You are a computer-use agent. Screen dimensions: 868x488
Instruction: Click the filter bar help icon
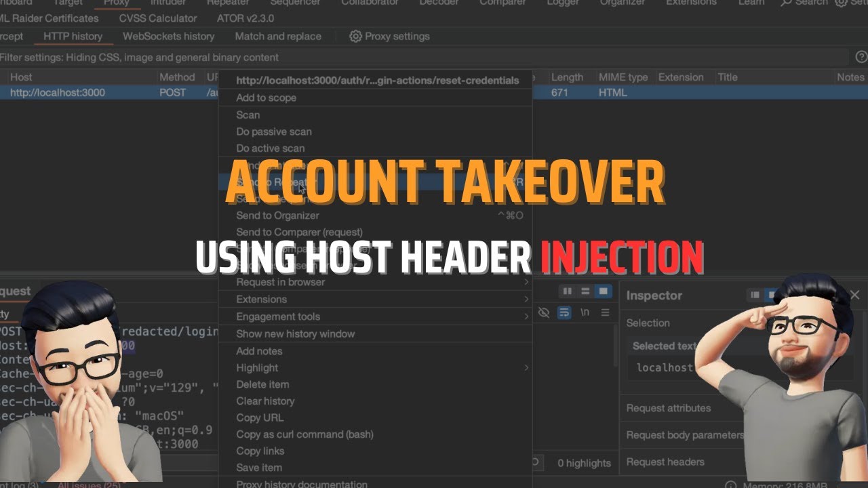click(861, 57)
